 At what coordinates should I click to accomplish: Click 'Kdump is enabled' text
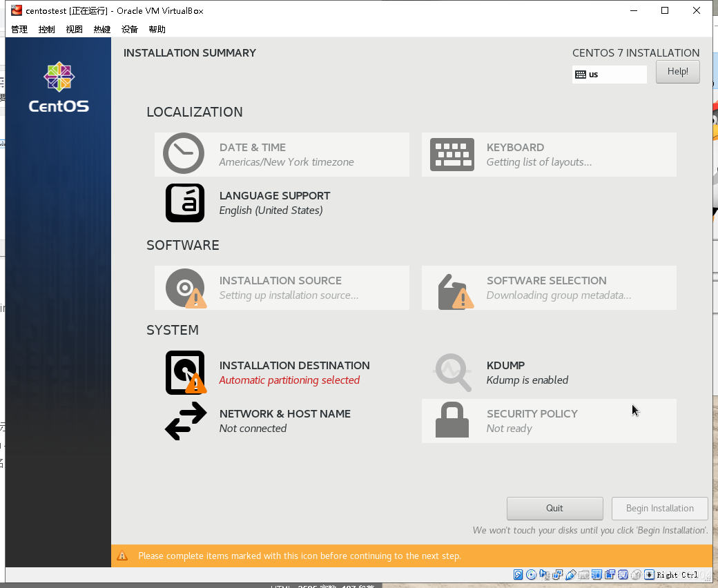(x=527, y=380)
